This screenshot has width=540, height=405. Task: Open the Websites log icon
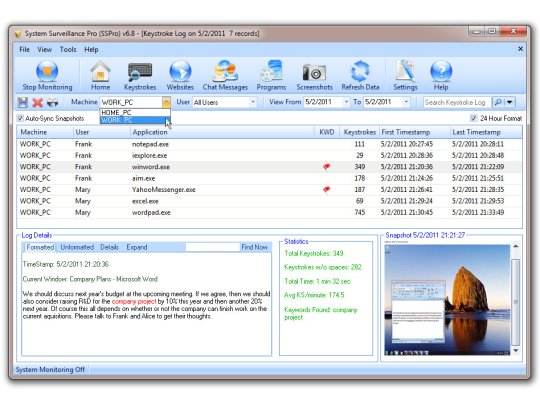coord(180,75)
